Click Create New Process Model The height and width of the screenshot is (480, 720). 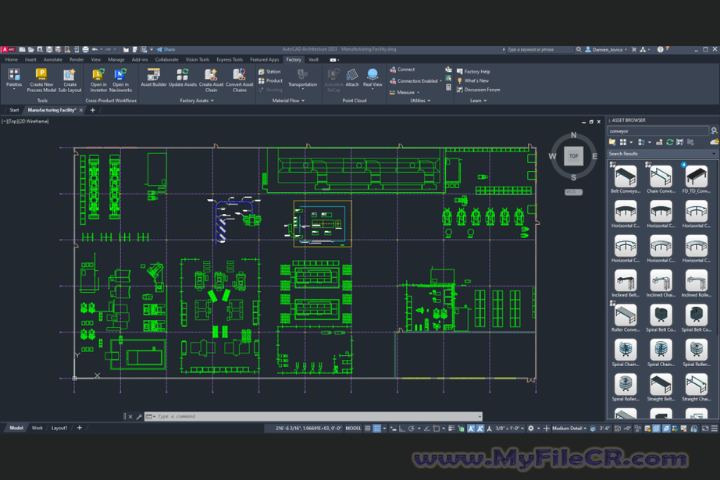point(41,80)
